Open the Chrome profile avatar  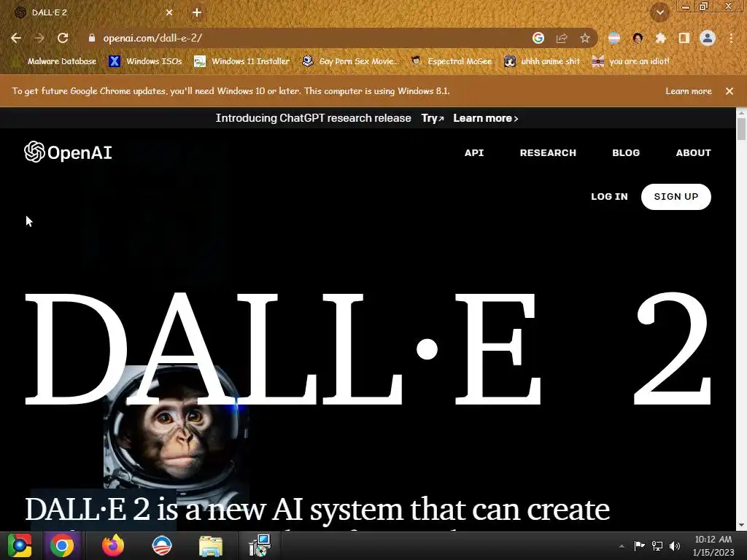708,38
